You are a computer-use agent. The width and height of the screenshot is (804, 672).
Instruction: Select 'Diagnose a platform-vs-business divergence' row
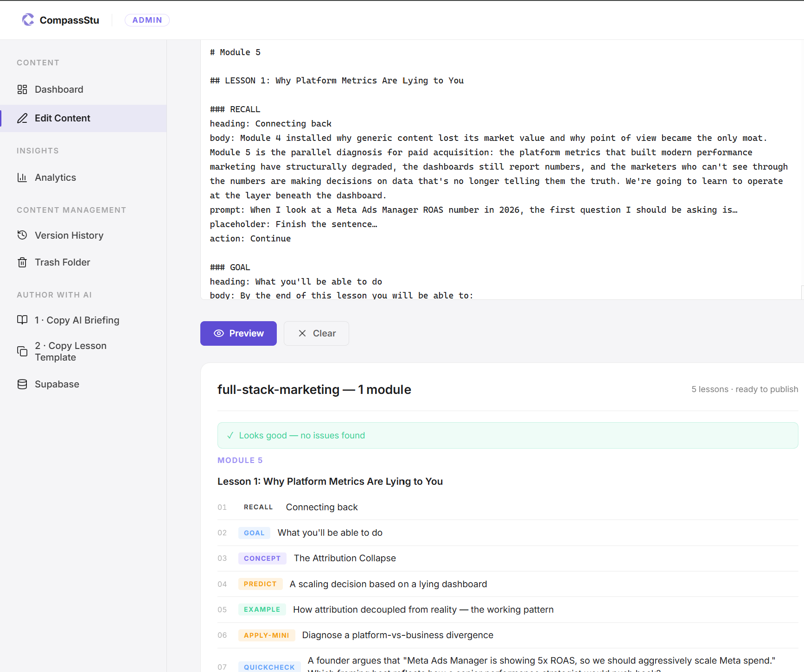pyautogui.click(x=508, y=635)
